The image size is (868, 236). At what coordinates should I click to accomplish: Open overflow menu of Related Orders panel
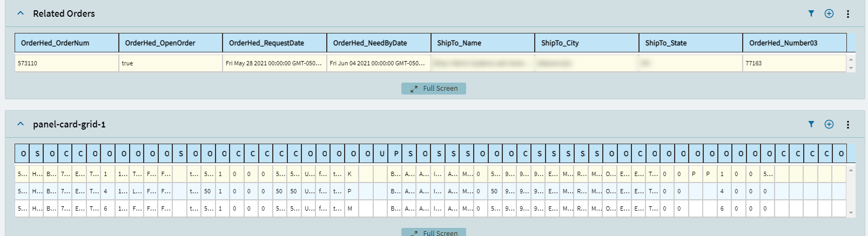(847, 14)
